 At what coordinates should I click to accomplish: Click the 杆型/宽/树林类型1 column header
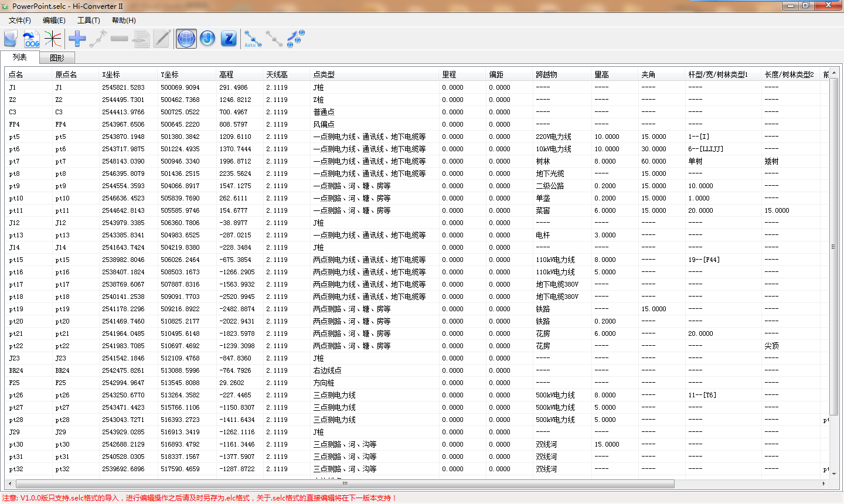(723, 74)
